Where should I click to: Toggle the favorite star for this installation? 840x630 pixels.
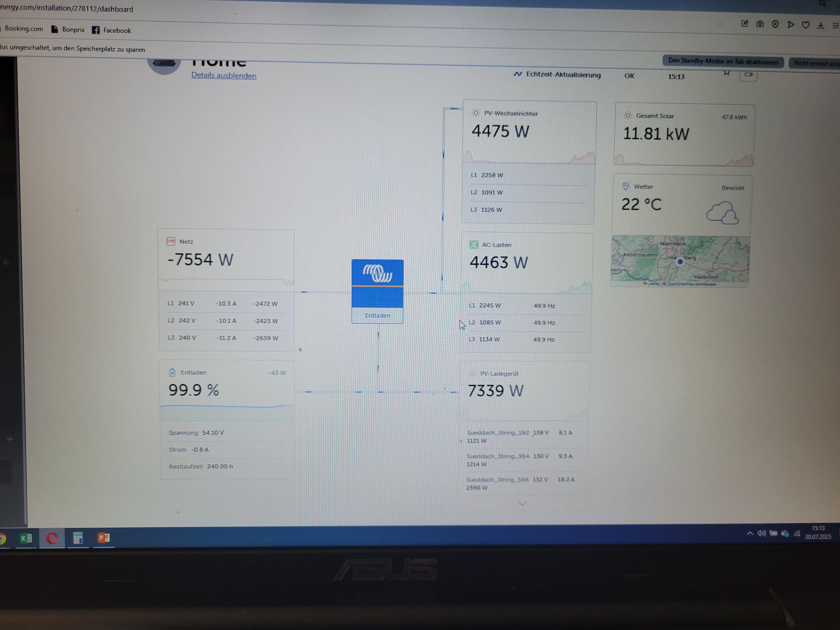click(727, 73)
